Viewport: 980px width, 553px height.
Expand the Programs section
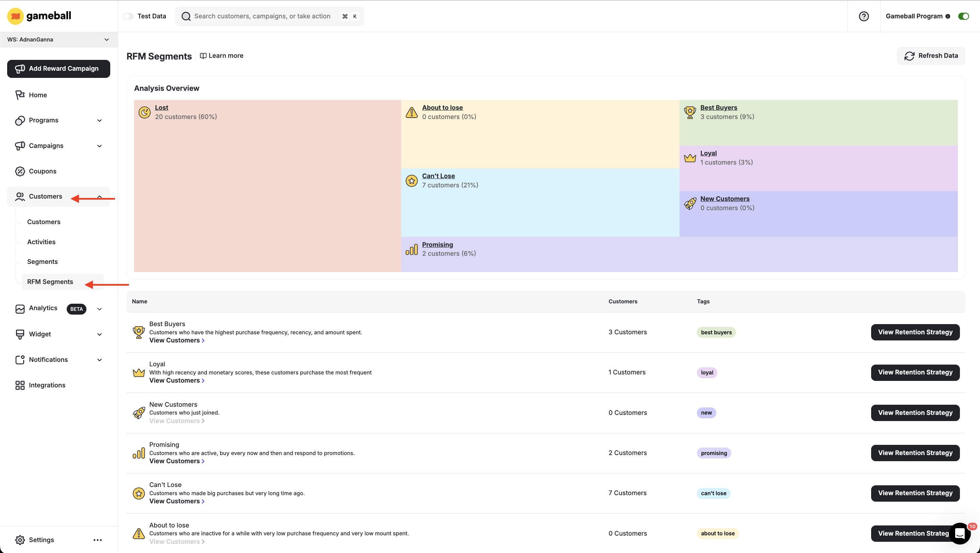click(x=99, y=120)
